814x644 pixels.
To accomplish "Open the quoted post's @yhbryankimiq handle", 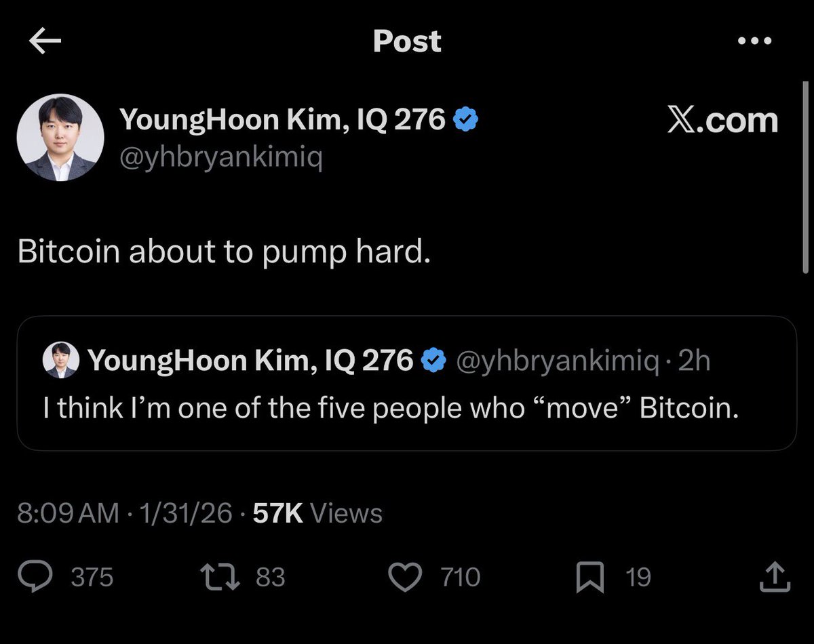I will [x=558, y=361].
